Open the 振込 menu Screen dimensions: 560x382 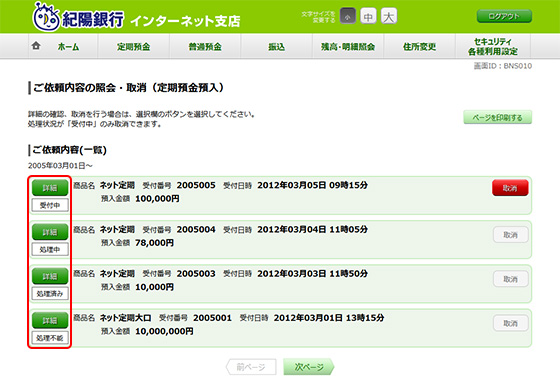click(276, 47)
